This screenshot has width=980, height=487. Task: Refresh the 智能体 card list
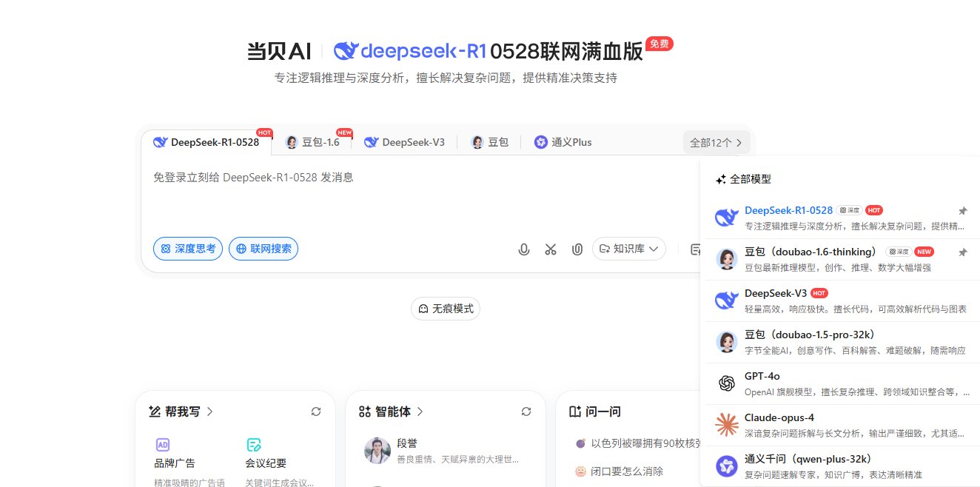click(526, 412)
